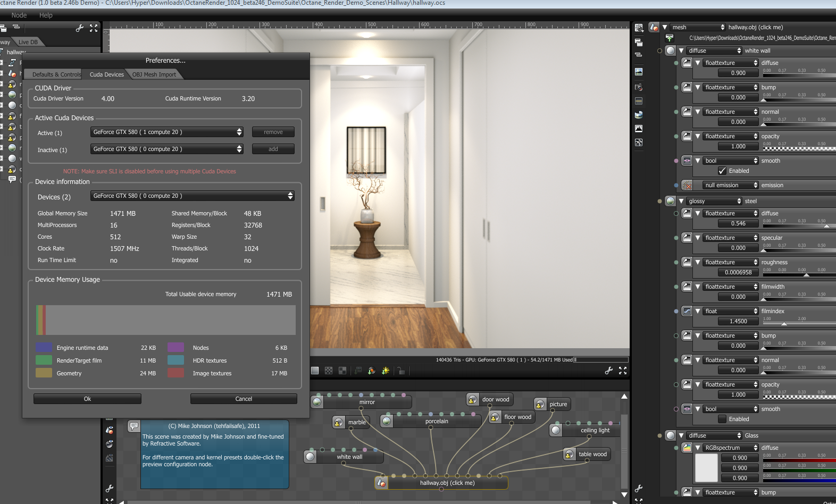Click the white wall diffuse 0.900 value field
The width and height of the screenshot is (836, 504).
point(738,73)
